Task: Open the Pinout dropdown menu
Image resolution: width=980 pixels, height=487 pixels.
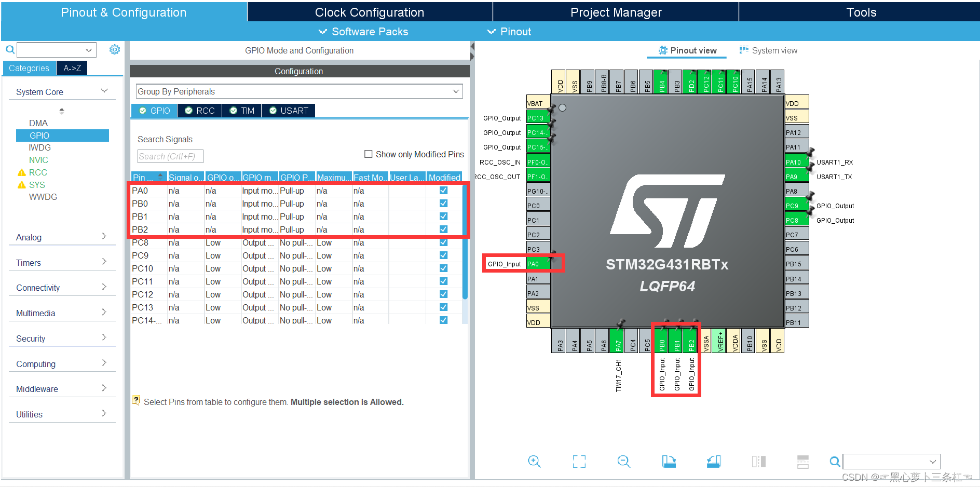Action: point(509,32)
